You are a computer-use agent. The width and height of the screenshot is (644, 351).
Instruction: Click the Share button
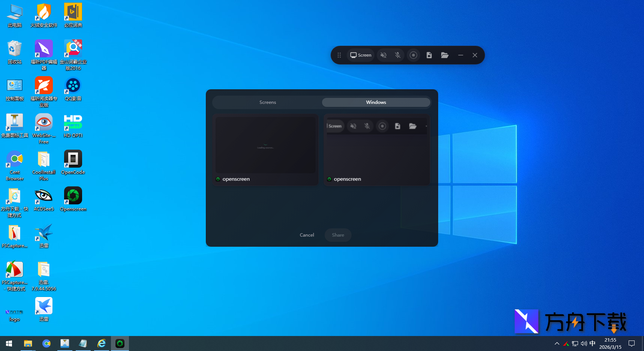point(338,235)
